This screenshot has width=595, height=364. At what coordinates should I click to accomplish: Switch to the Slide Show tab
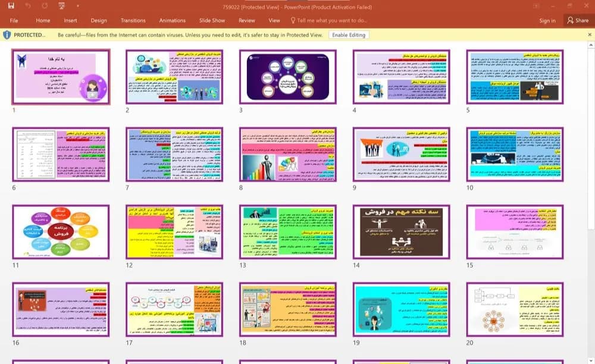click(212, 20)
